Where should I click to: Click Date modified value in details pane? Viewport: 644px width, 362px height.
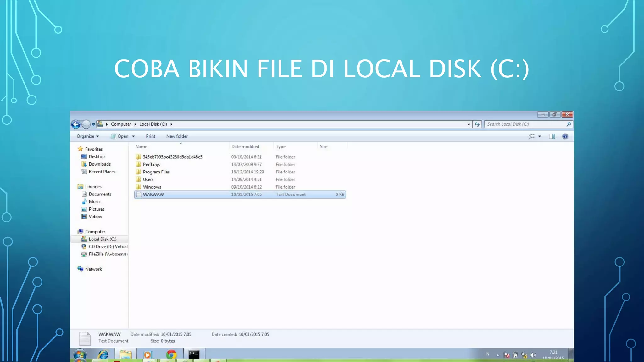[x=176, y=335]
